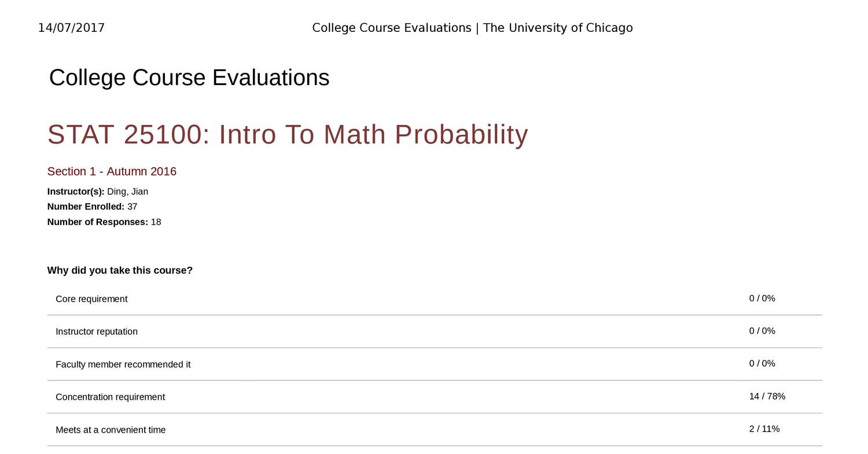
Task: Click the Number Enrolled line
Action: pos(92,206)
